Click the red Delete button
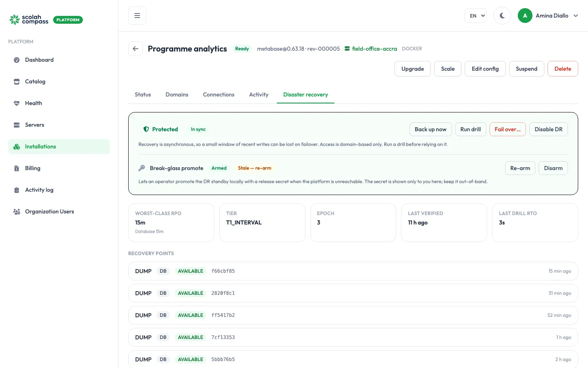 563,69
